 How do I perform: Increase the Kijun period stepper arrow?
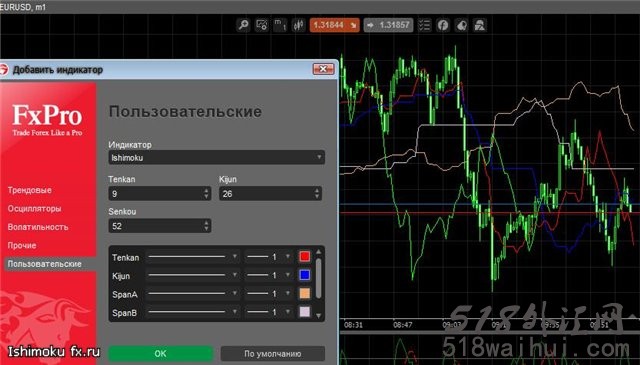pyautogui.click(x=317, y=190)
